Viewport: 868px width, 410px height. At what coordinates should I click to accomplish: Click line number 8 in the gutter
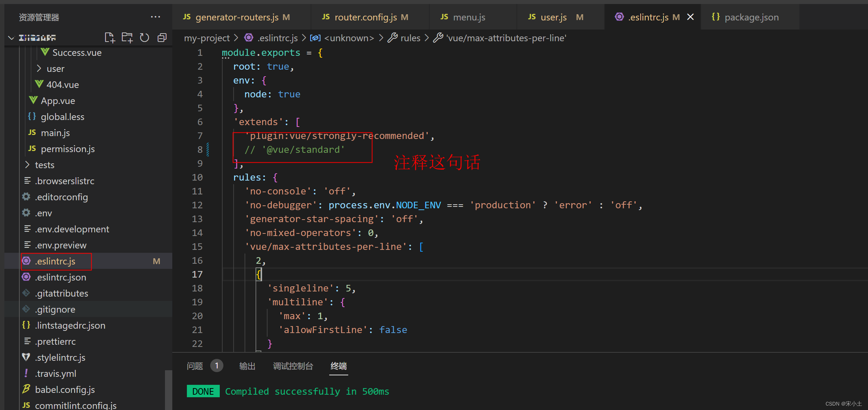(200, 150)
